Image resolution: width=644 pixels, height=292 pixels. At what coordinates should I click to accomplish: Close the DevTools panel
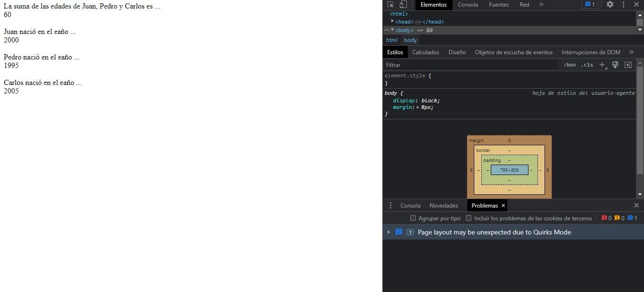tap(636, 5)
